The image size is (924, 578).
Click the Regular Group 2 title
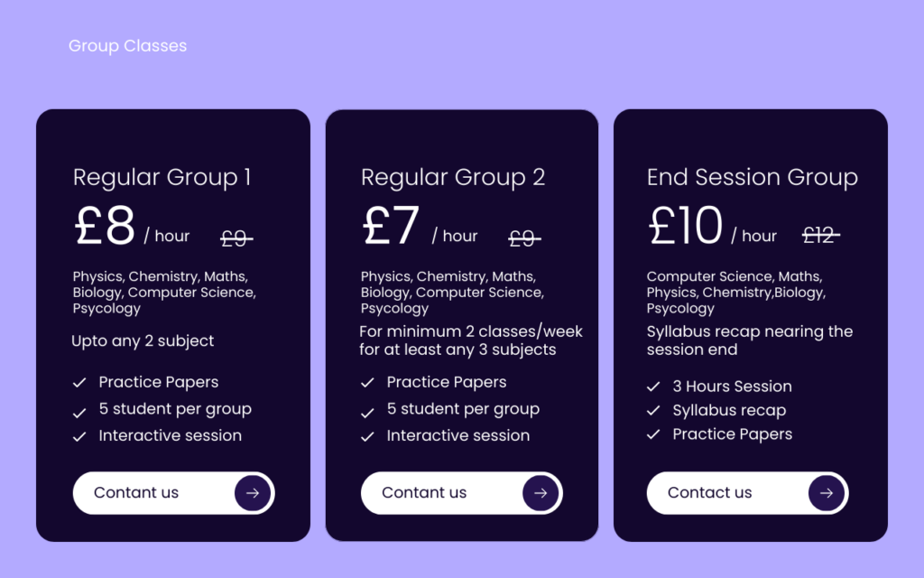click(453, 178)
